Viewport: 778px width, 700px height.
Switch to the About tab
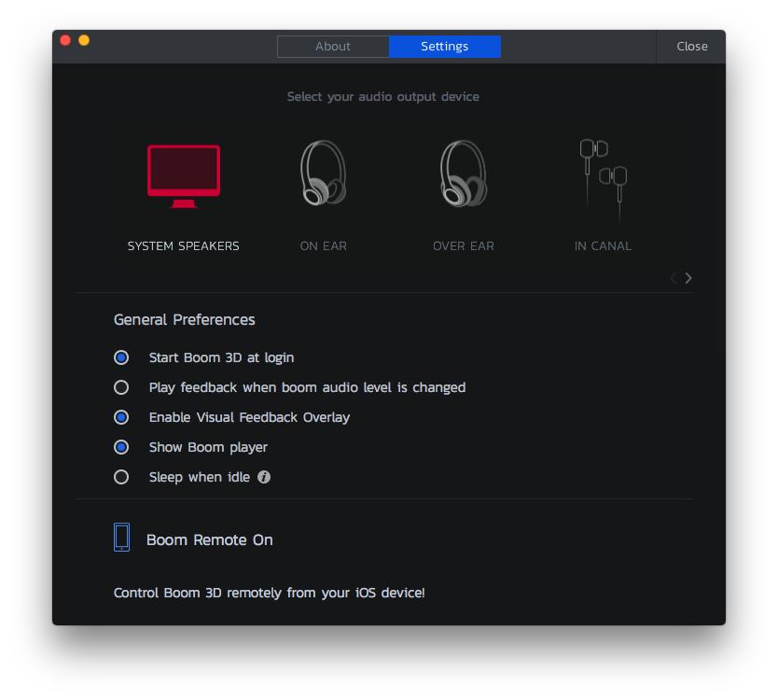coord(333,46)
